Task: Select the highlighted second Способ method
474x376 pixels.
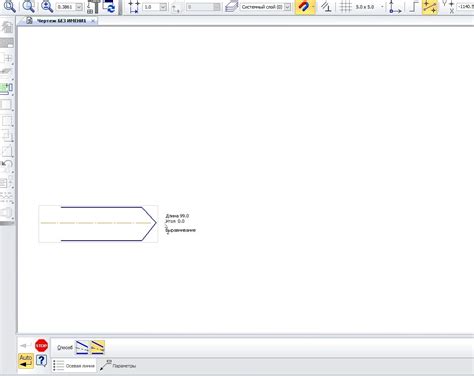Action: pyautogui.click(x=98, y=347)
